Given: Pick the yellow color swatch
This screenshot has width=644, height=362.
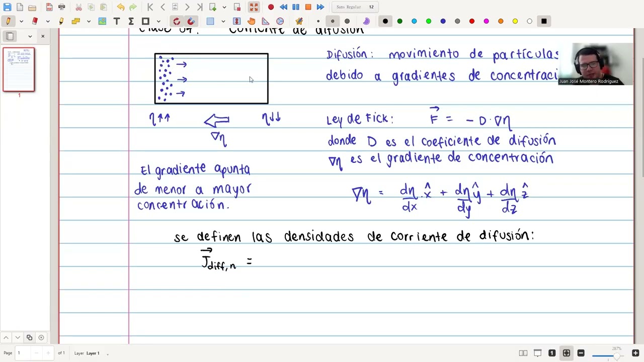Looking at the screenshot, I should point(515,21).
